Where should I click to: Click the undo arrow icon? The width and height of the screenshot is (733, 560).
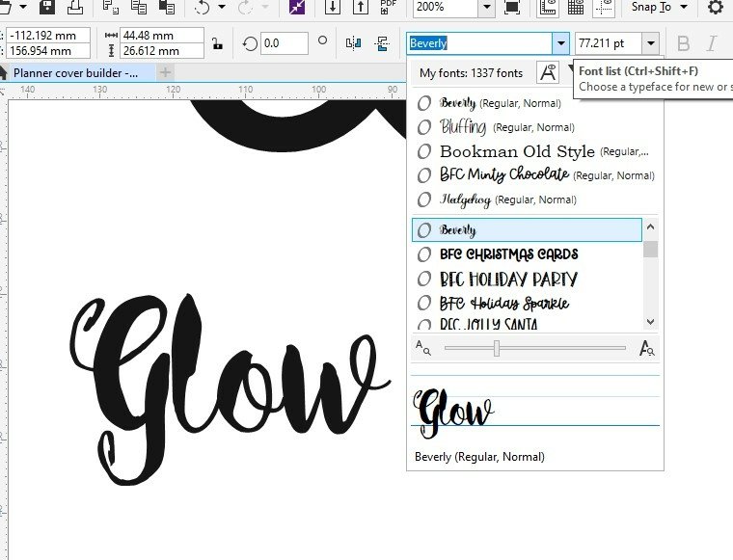(202, 8)
